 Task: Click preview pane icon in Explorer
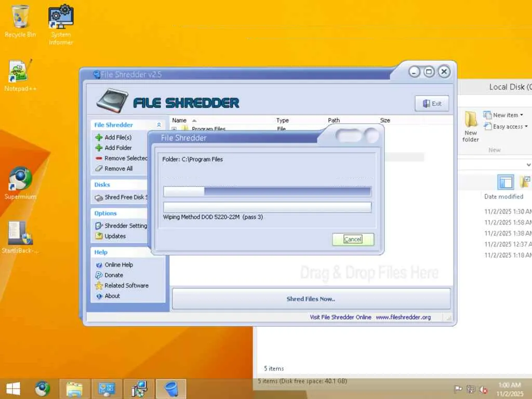tap(506, 182)
